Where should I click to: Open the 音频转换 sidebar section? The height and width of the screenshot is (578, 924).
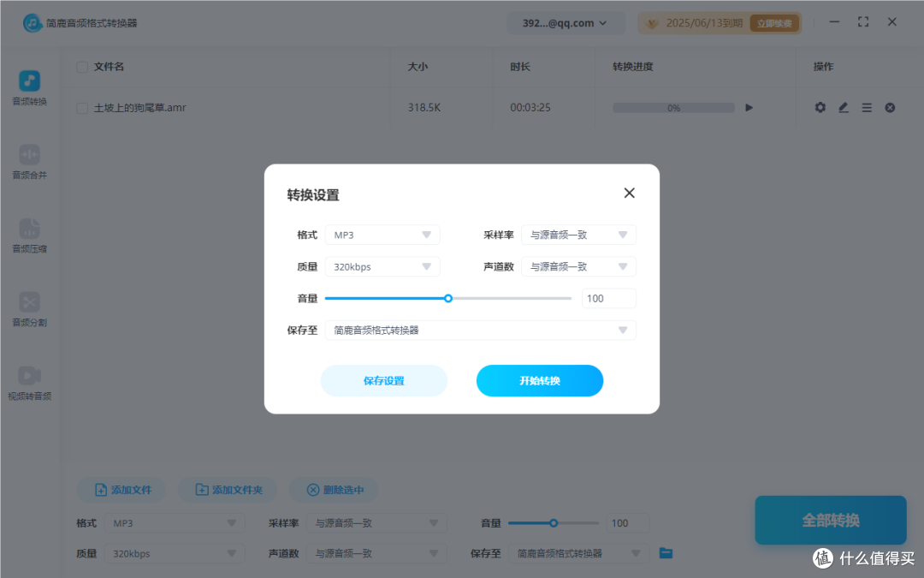(x=29, y=88)
